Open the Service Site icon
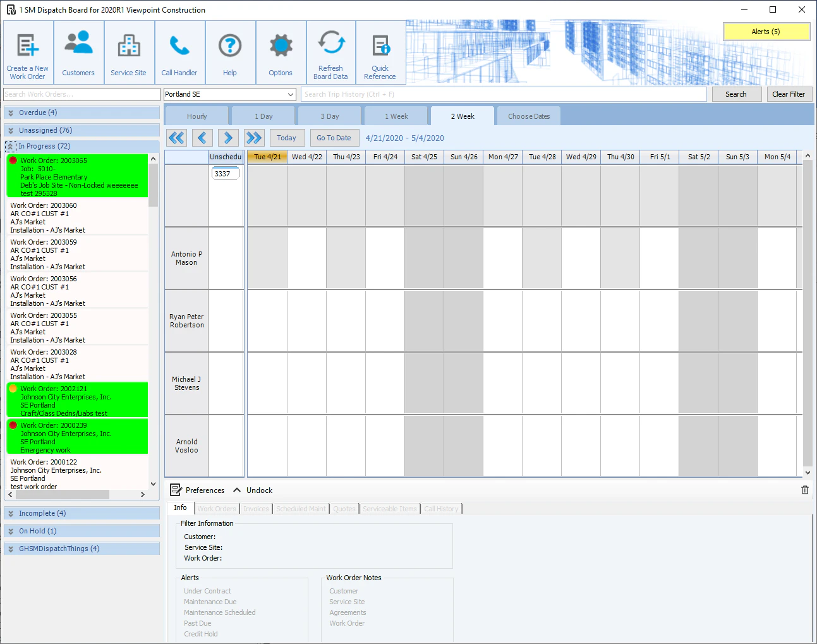This screenshot has height=644, width=817. 128,47
